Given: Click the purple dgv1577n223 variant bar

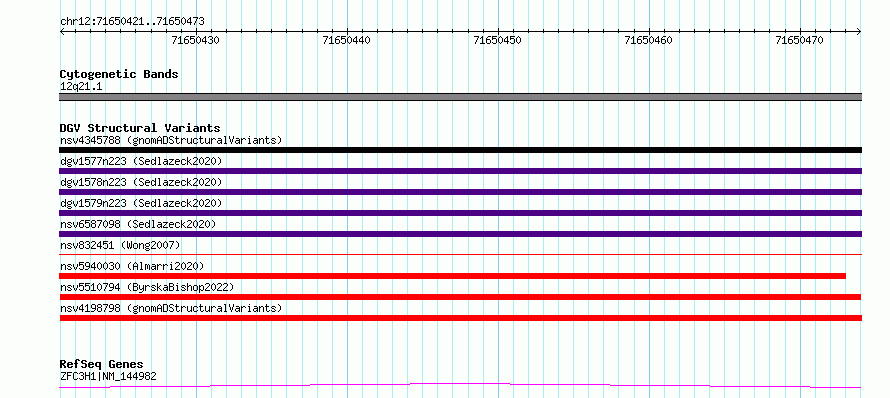Looking at the screenshot, I should point(460,171).
